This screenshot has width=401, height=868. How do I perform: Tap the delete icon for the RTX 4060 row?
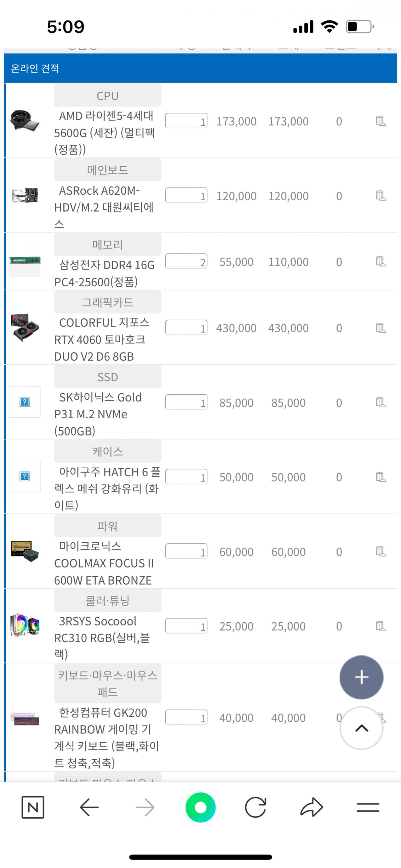coord(381,328)
